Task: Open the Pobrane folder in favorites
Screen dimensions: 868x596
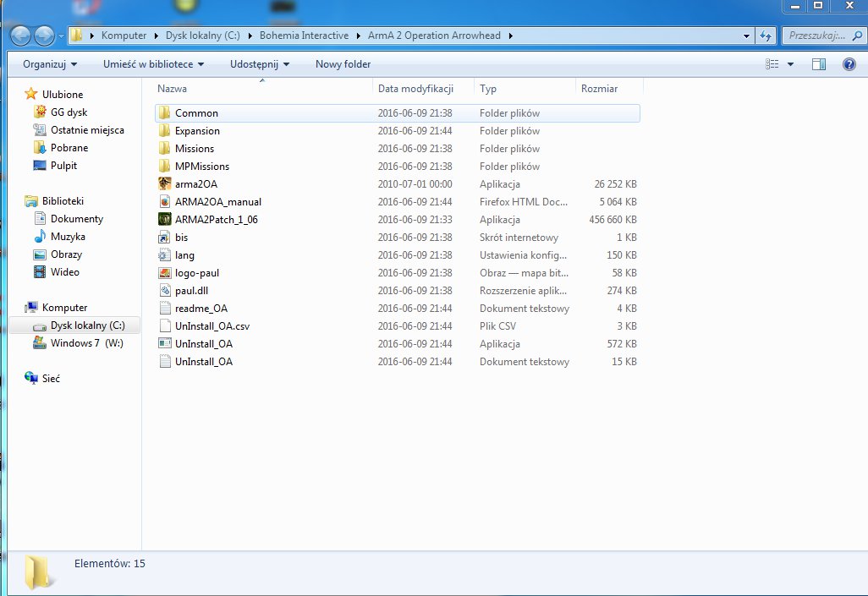Action: pos(69,148)
